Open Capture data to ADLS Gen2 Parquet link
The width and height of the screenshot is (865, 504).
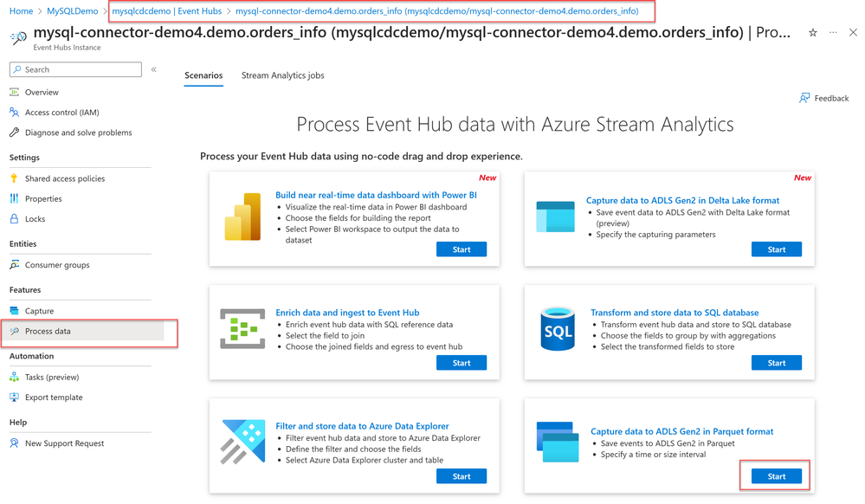point(681,431)
